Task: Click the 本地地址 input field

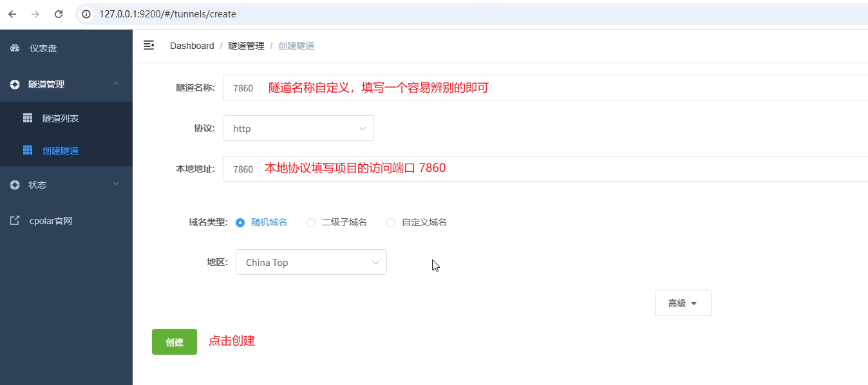Action: click(x=545, y=169)
